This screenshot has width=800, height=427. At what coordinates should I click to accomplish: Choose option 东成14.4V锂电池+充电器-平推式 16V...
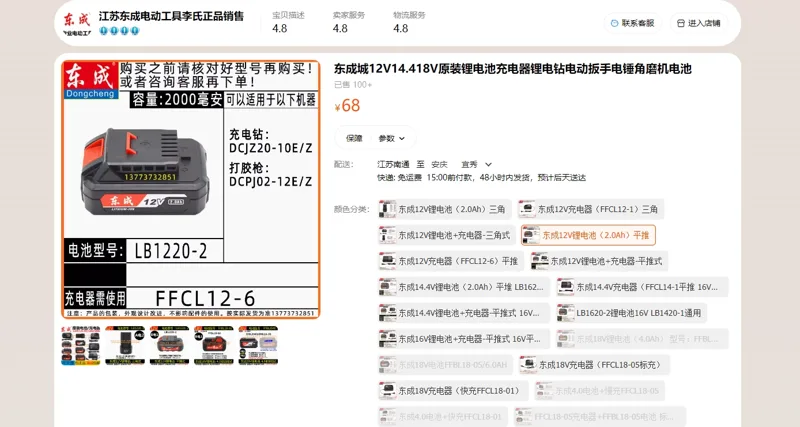coord(464,313)
